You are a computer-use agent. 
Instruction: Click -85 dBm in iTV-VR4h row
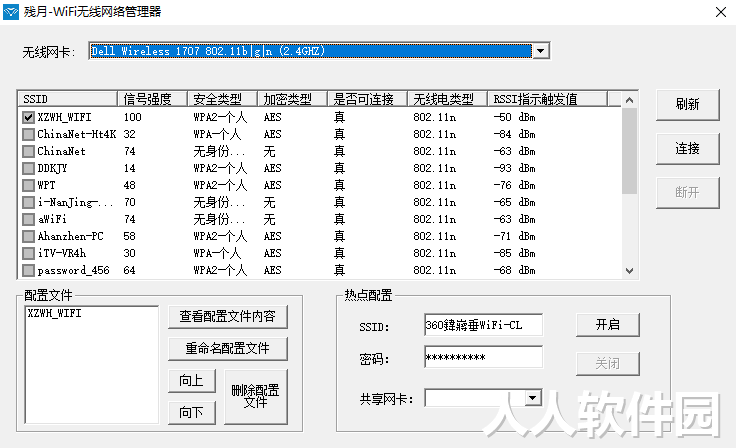point(514,253)
